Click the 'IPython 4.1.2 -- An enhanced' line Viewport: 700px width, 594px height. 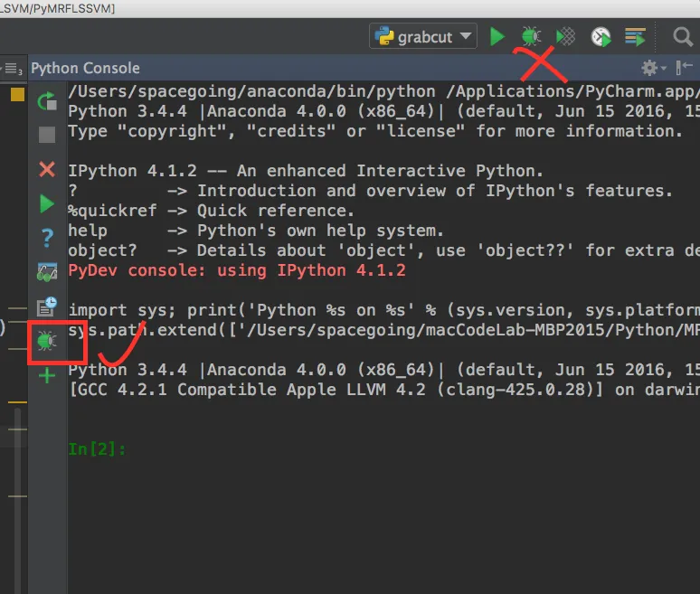point(306,171)
